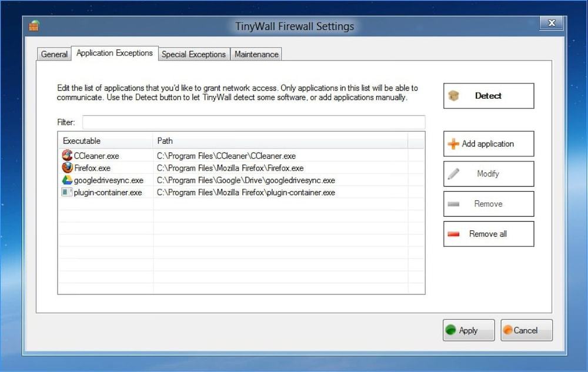Click the Remove all label

tap(488, 234)
